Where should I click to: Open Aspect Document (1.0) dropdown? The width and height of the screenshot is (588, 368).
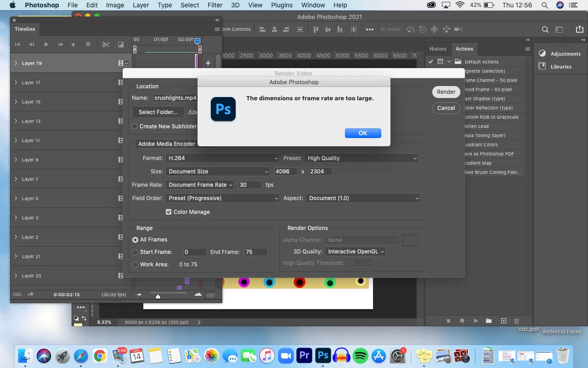pyautogui.click(x=363, y=198)
